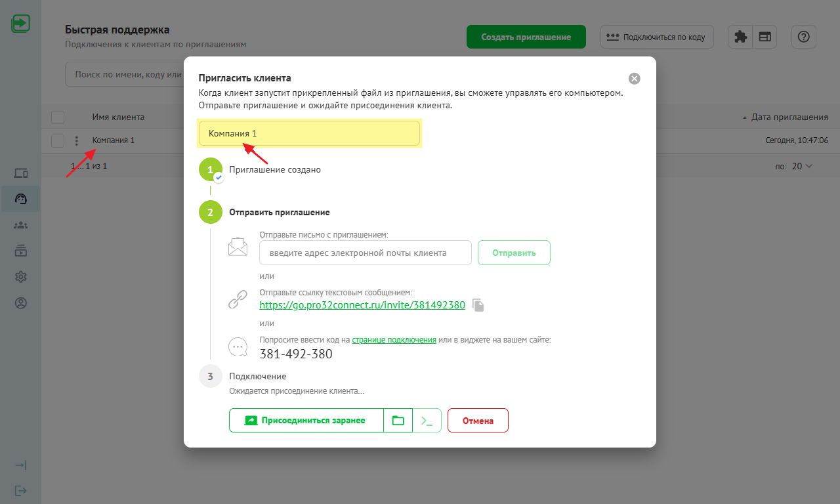Screen dimensions: 840x504
Task: Open the terminal command prompt button
Action: coord(427,421)
